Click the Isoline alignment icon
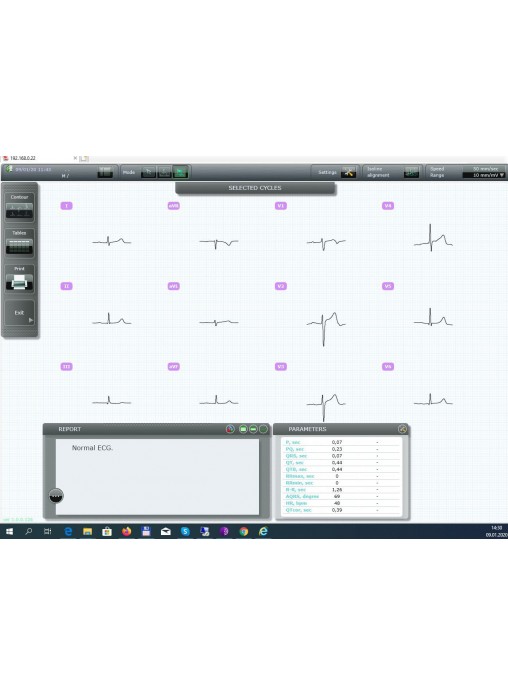 point(412,172)
